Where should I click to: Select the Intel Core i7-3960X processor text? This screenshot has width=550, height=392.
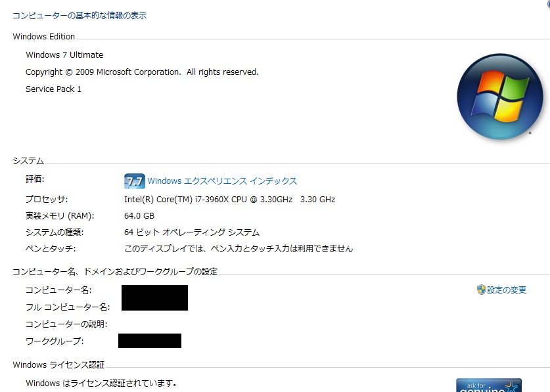(229, 199)
